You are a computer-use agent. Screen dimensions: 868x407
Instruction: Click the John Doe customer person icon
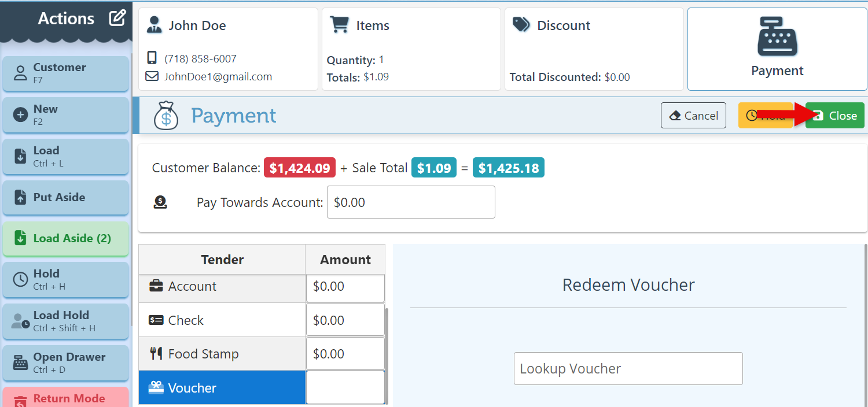pyautogui.click(x=154, y=25)
